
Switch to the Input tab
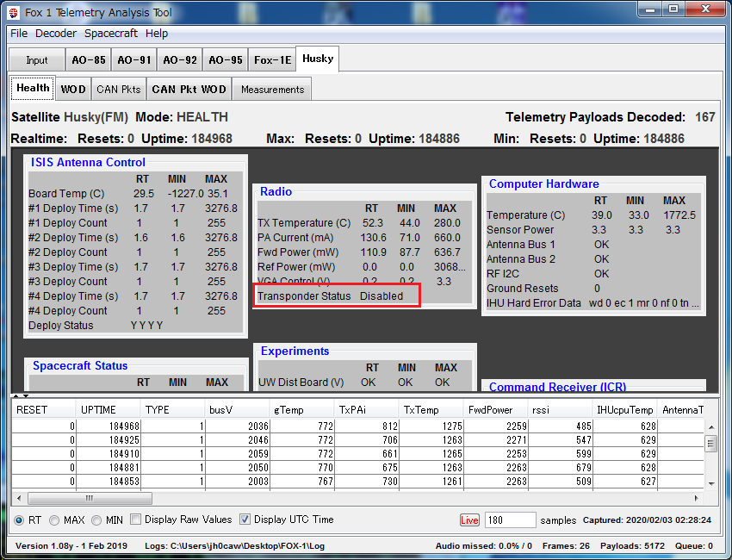[37, 60]
